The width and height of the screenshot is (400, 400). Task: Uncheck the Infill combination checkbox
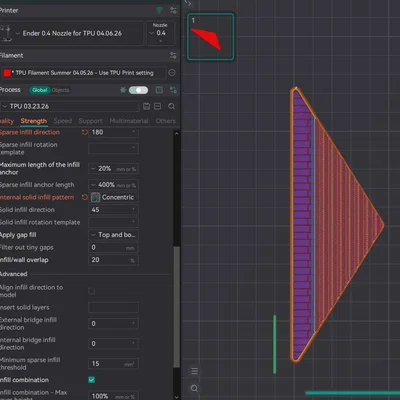pyautogui.click(x=92, y=380)
